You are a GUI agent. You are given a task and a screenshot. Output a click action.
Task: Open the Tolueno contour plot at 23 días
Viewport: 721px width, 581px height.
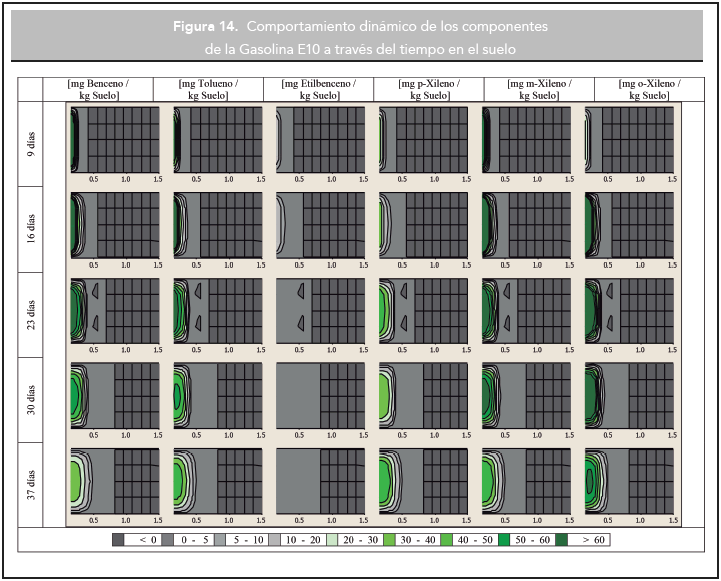tap(218, 310)
